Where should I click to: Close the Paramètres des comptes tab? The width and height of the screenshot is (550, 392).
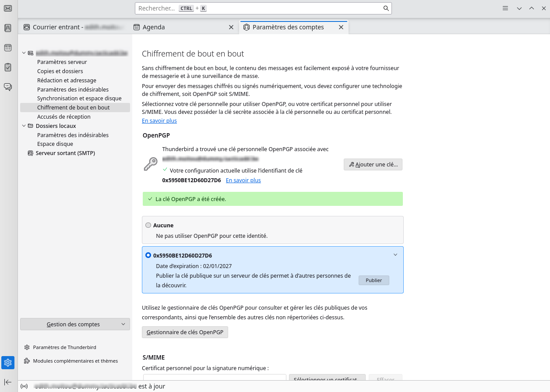[341, 27]
